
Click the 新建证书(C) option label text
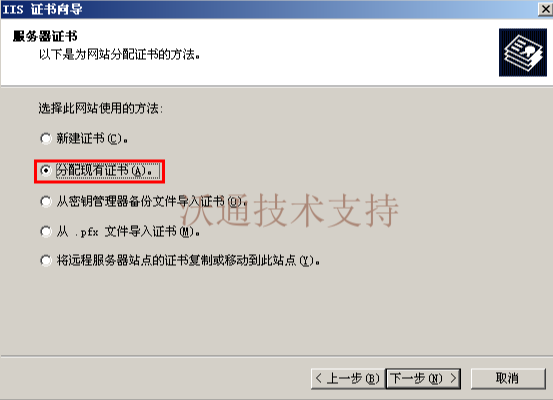click(92, 139)
